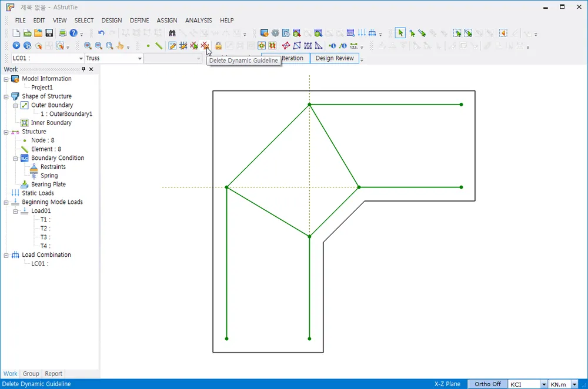This screenshot has width=588, height=389.
Task: Select 'Node : 8' in tree
Action: pos(43,140)
